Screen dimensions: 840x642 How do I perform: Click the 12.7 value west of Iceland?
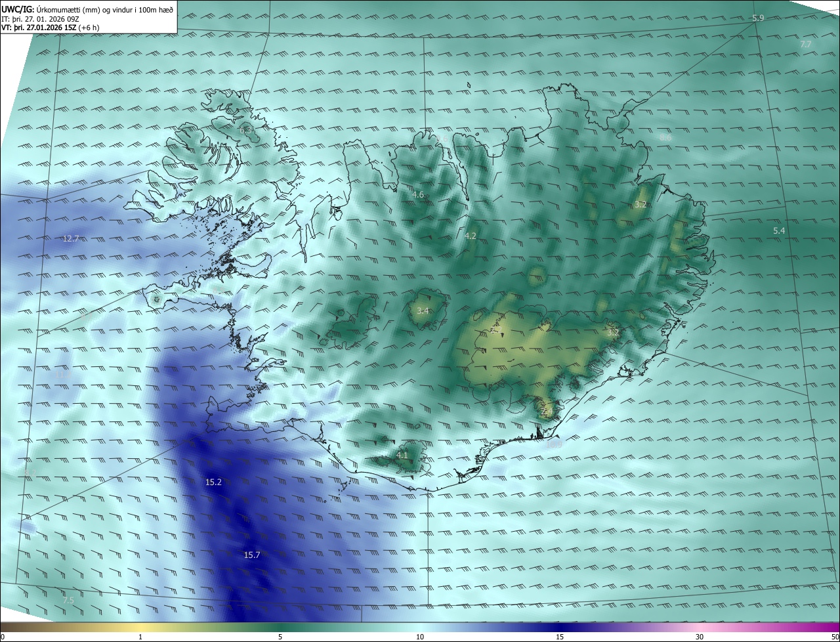(71, 238)
